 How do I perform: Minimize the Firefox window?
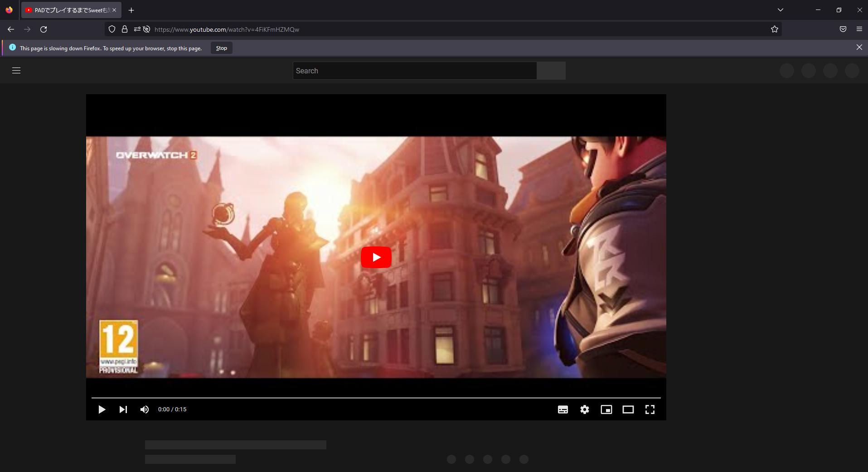tap(818, 10)
